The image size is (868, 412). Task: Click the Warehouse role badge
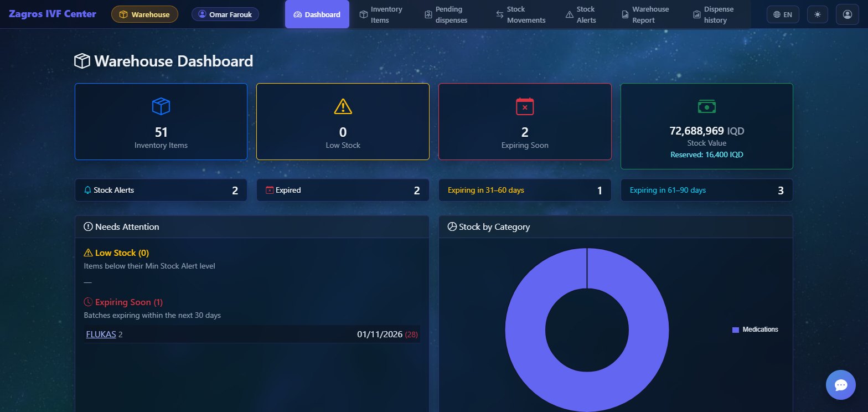pos(144,14)
